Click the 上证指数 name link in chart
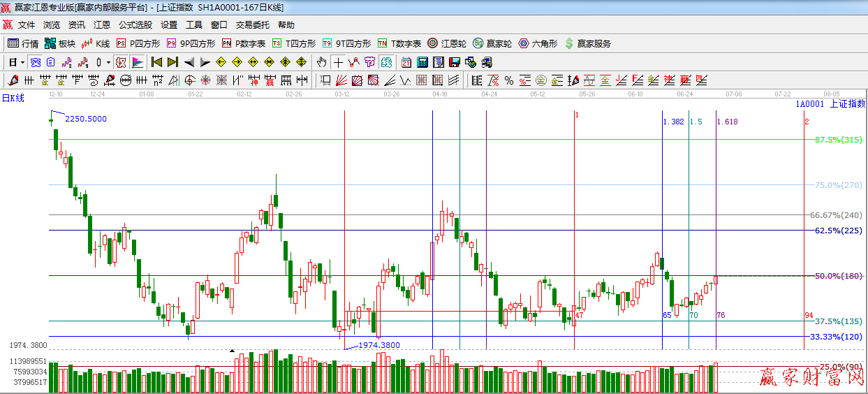Screen dimensions: 868x394 847,104
